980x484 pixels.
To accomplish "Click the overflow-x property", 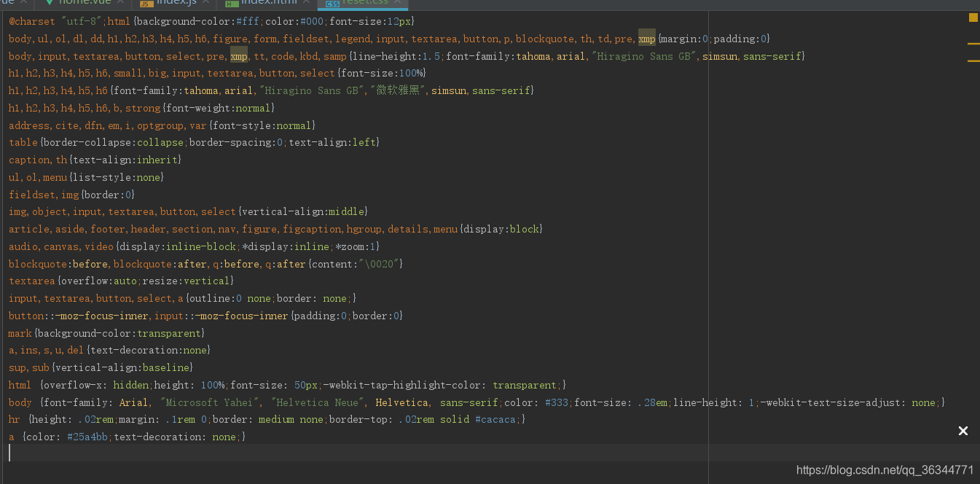I will click(x=76, y=385).
